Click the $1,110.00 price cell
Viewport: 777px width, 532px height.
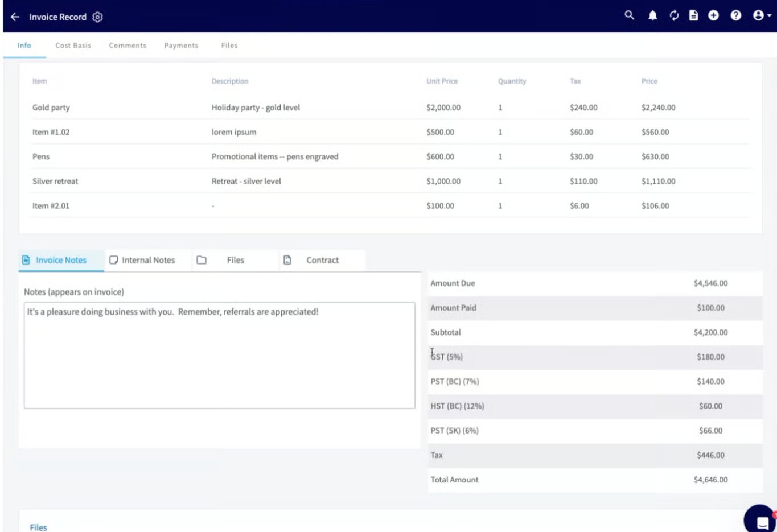(x=658, y=181)
